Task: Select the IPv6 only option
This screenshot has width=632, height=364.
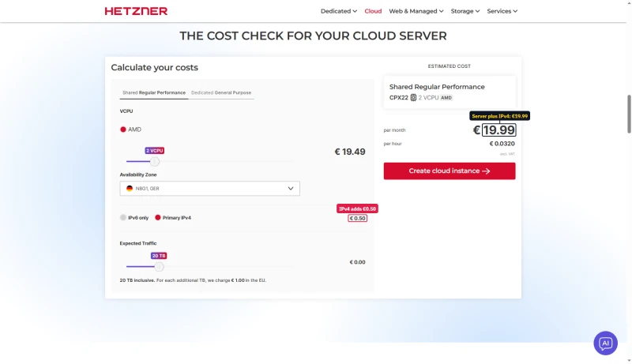Action: (x=123, y=217)
